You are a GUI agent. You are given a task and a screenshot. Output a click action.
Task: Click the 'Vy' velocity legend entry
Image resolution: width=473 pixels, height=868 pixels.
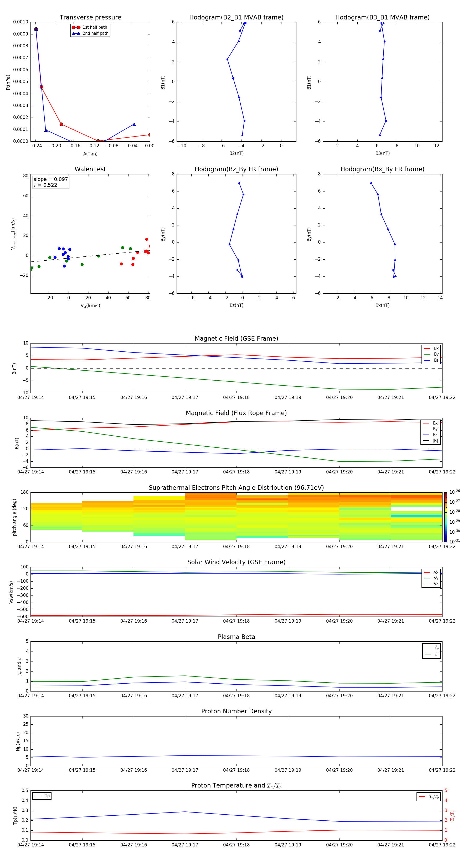click(431, 578)
